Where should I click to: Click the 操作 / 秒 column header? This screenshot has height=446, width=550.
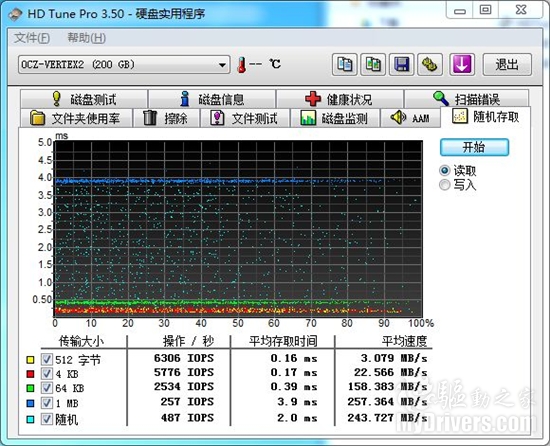pyautogui.click(x=188, y=341)
